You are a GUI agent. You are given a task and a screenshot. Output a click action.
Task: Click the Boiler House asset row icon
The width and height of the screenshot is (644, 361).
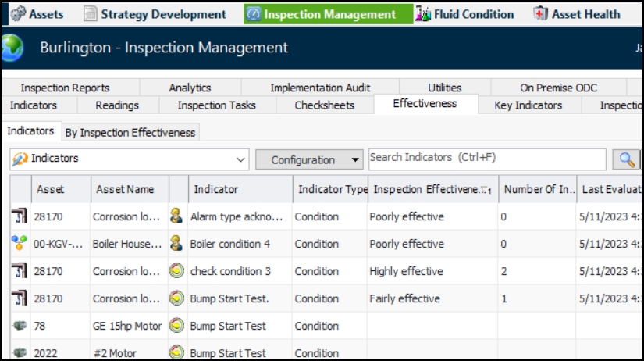point(20,244)
